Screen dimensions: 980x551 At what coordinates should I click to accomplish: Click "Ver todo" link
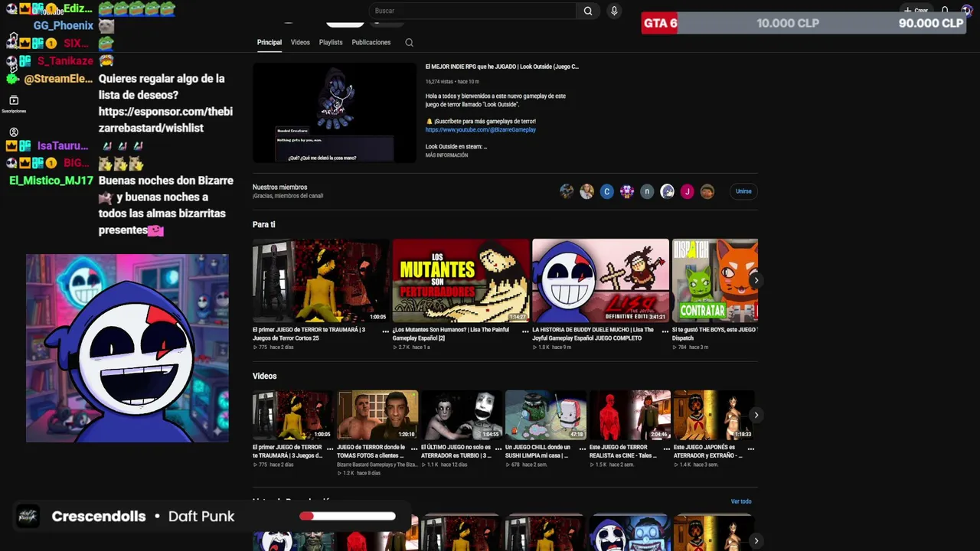pos(741,502)
